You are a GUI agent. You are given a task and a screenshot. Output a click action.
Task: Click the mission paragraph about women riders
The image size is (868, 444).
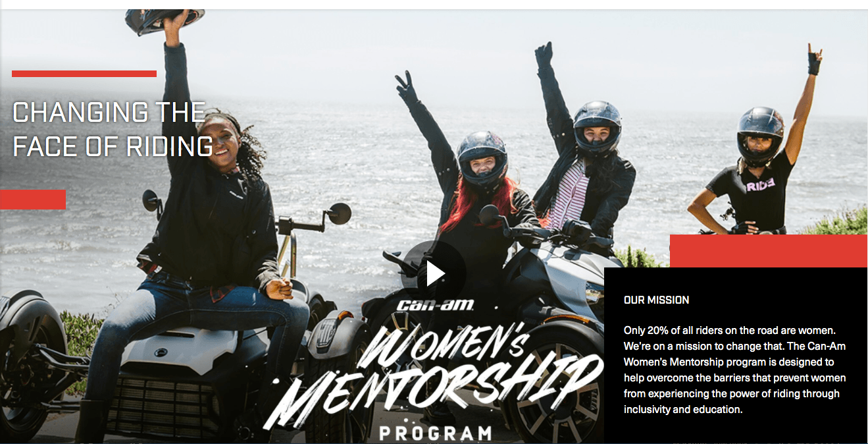(735, 369)
